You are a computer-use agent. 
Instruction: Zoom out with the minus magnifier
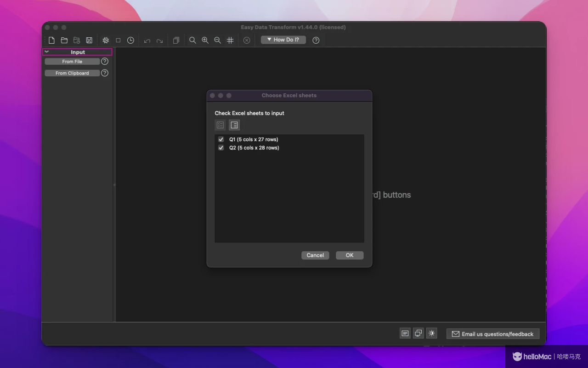(x=217, y=40)
